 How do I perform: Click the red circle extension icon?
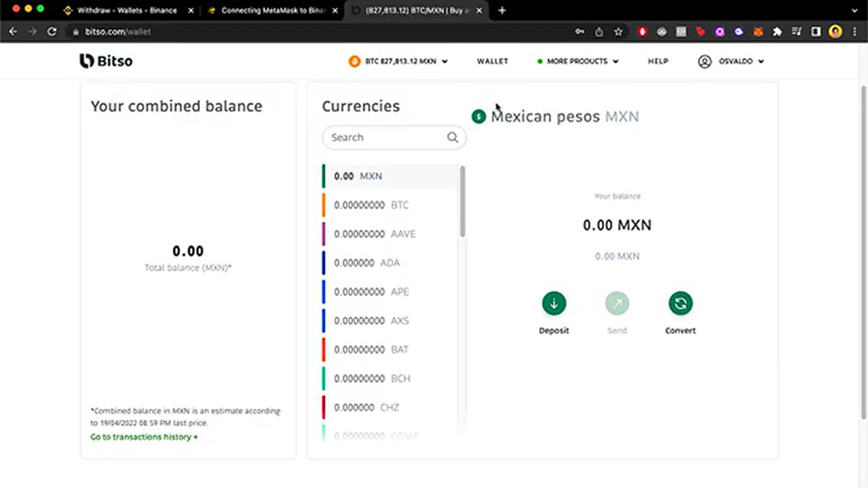[x=642, y=32]
